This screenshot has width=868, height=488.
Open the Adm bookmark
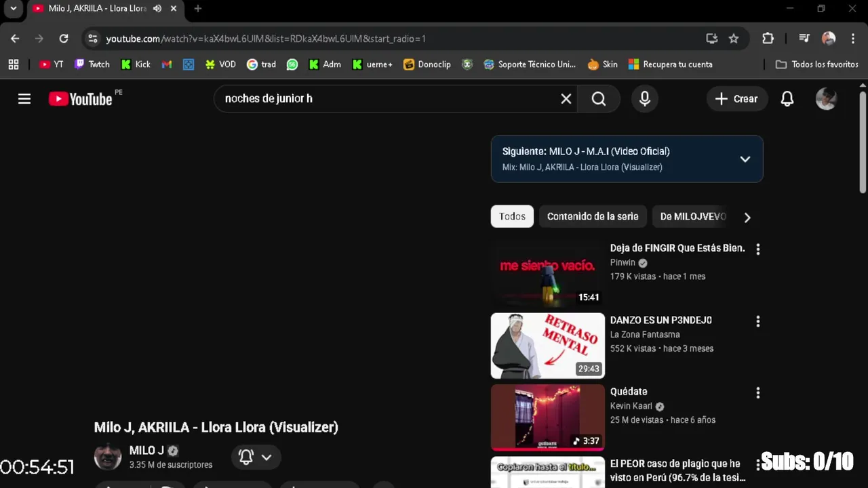325,64
